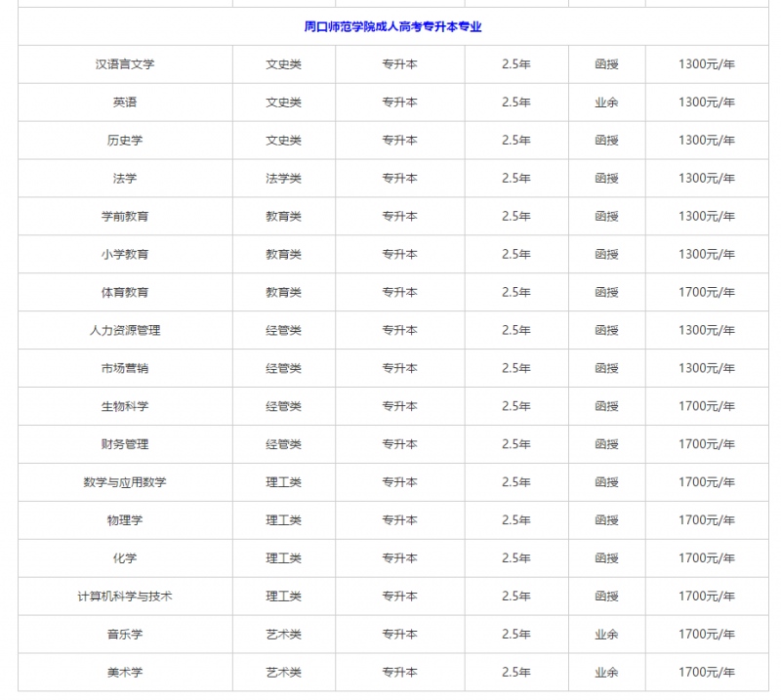
Task: Click 教育类 in the 学前教育 row
Action: [283, 216]
